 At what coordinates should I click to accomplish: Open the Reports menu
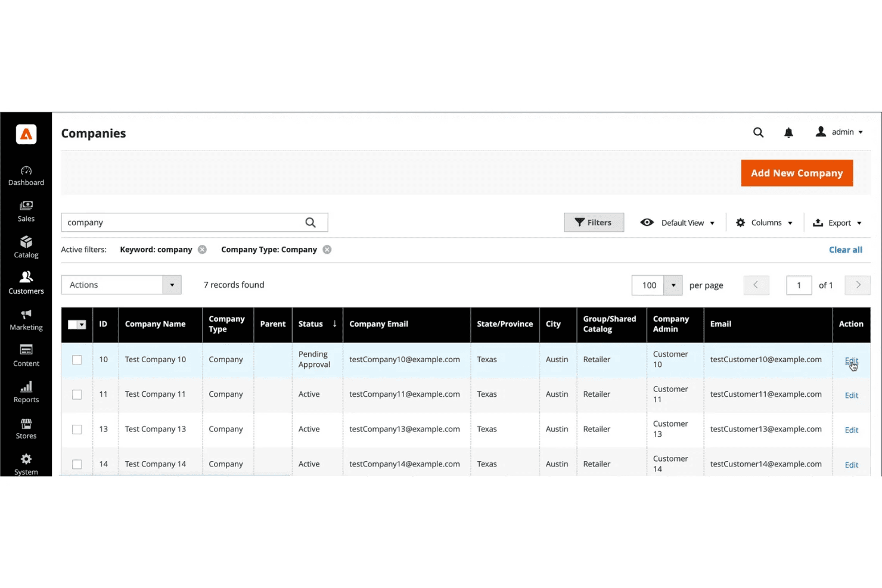(x=26, y=393)
